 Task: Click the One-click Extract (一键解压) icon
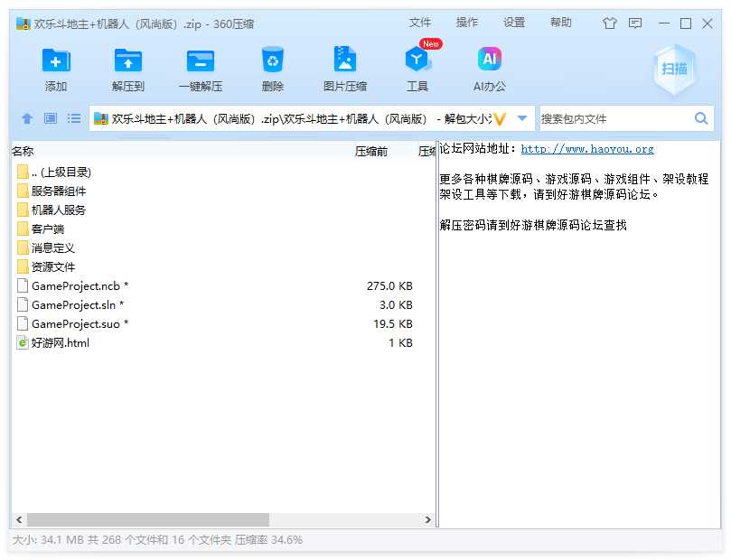pyautogui.click(x=201, y=61)
